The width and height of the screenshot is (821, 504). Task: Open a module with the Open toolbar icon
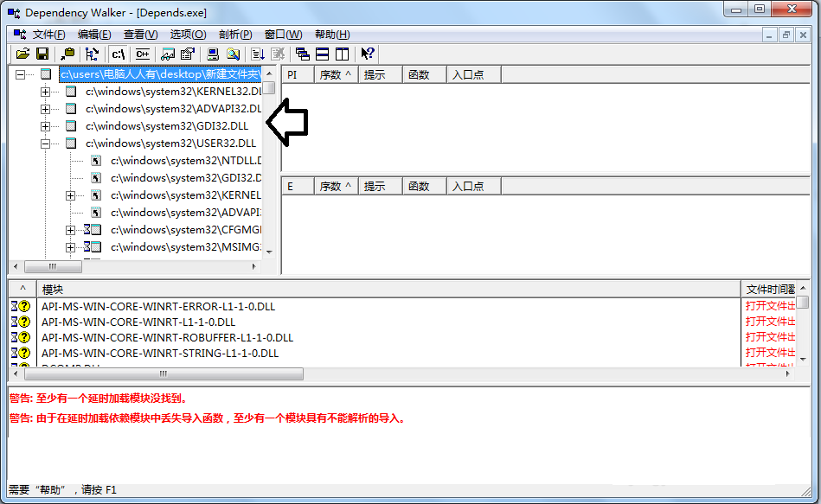[x=23, y=54]
